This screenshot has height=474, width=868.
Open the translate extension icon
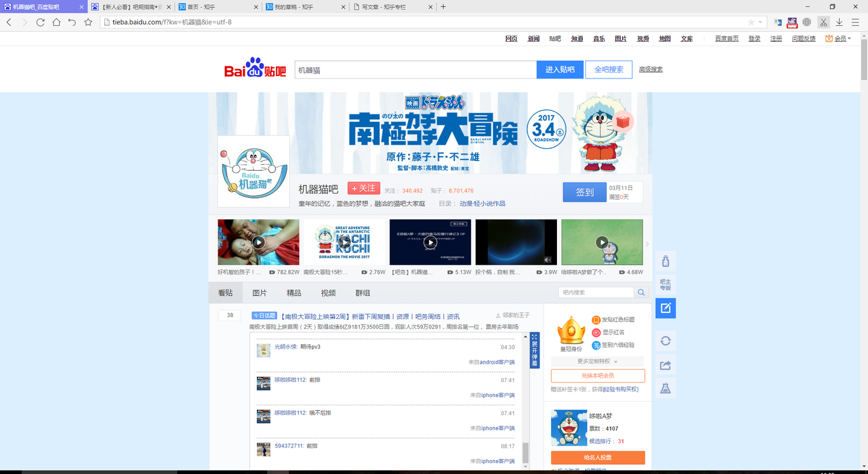coord(778,22)
